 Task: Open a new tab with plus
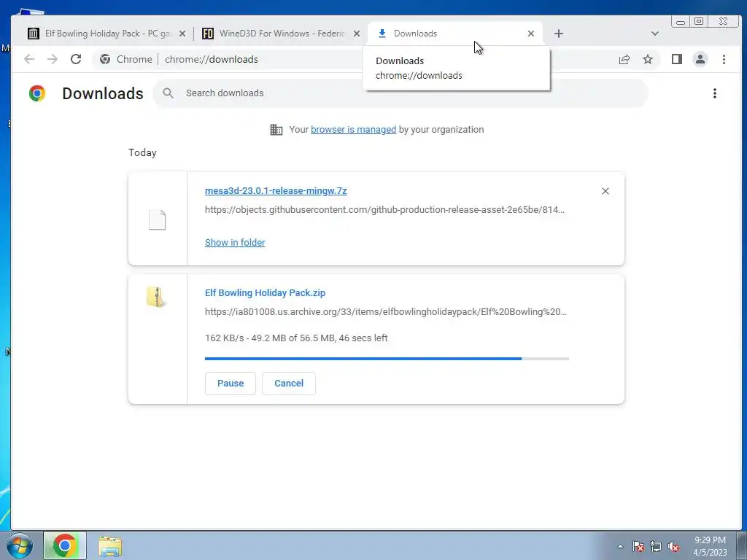pos(559,34)
